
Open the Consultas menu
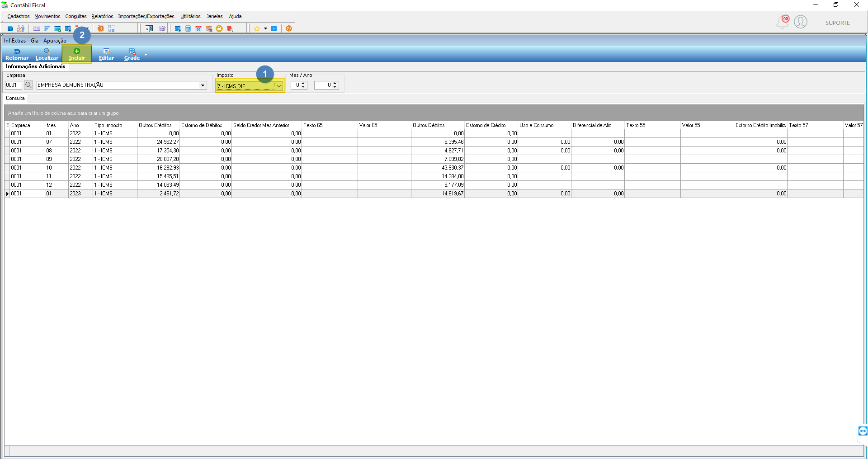click(76, 16)
